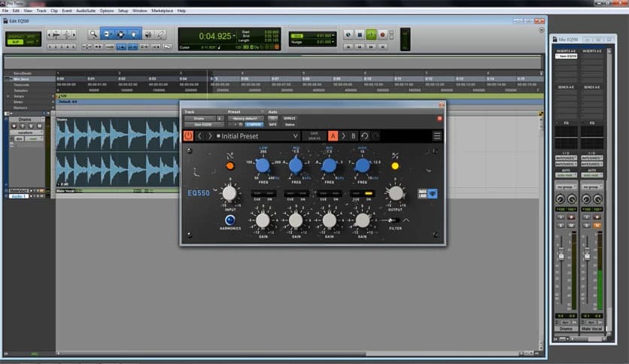Click the Drums audio waveform clip
This screenshot has width=629, height=364.
click(x=117, y=153)
